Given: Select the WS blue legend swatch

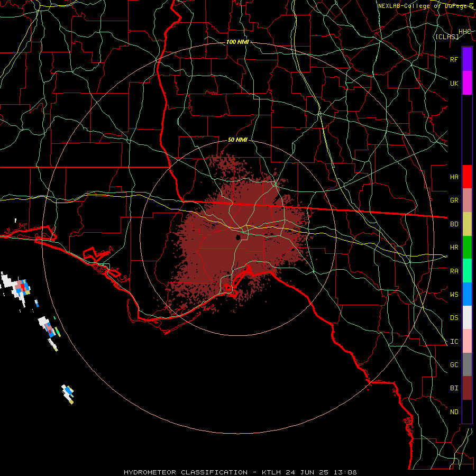Looking at the screenshot, I should pyautogui.click(x=467, y=294).
